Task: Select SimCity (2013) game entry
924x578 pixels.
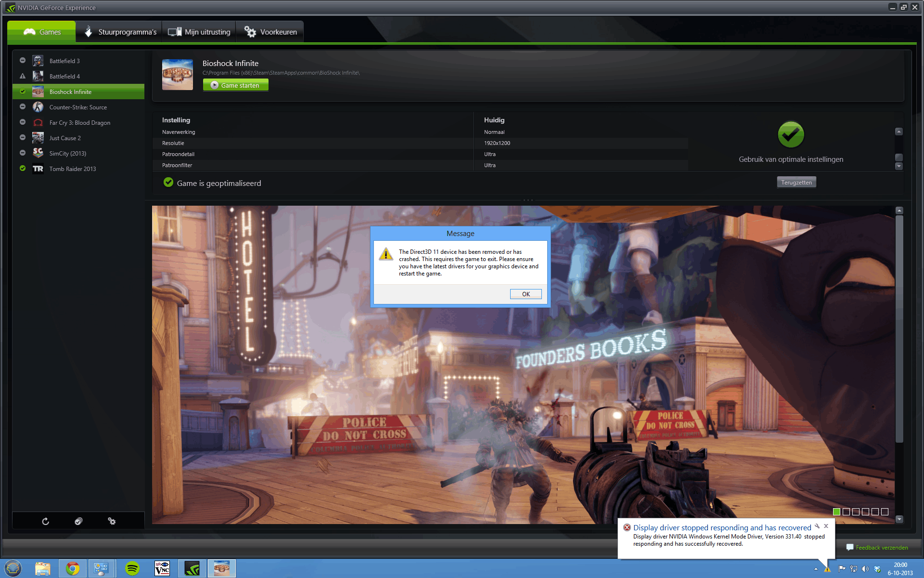Action: pyautogui.click(x=68, y=154)
